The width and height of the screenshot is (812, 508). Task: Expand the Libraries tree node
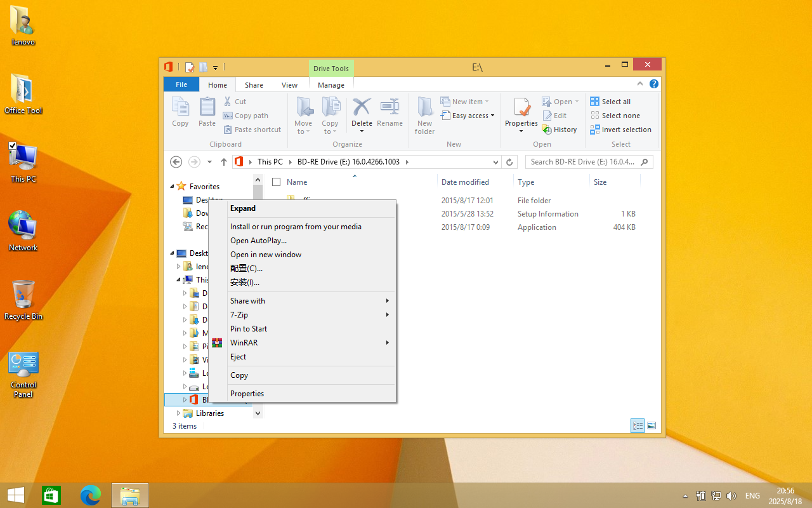pos(178,413)
